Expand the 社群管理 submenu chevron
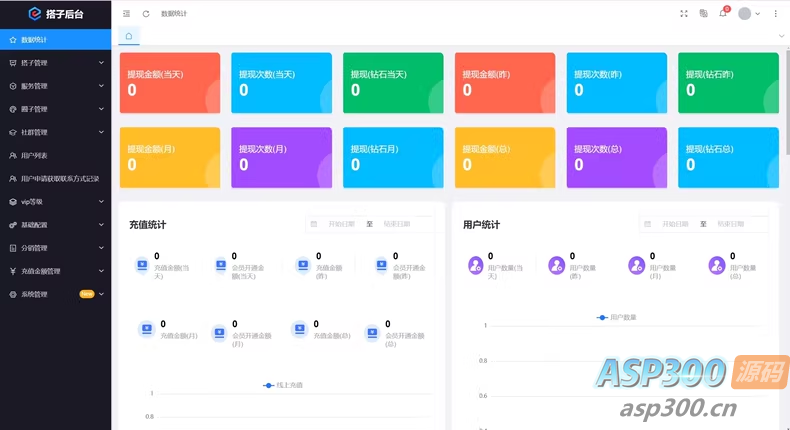 [x=101, y=133]
